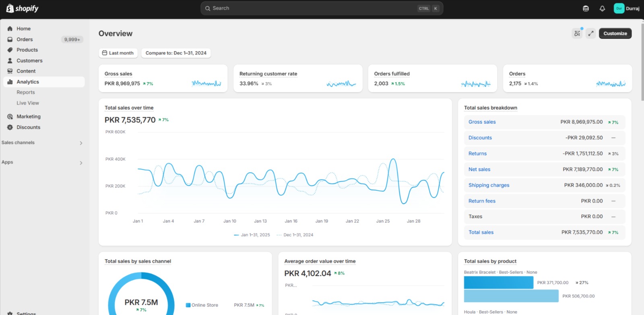Viewport: 644px width, 315px height.
Task: Expand the Sales channels section
Action: tap(81, 143)
